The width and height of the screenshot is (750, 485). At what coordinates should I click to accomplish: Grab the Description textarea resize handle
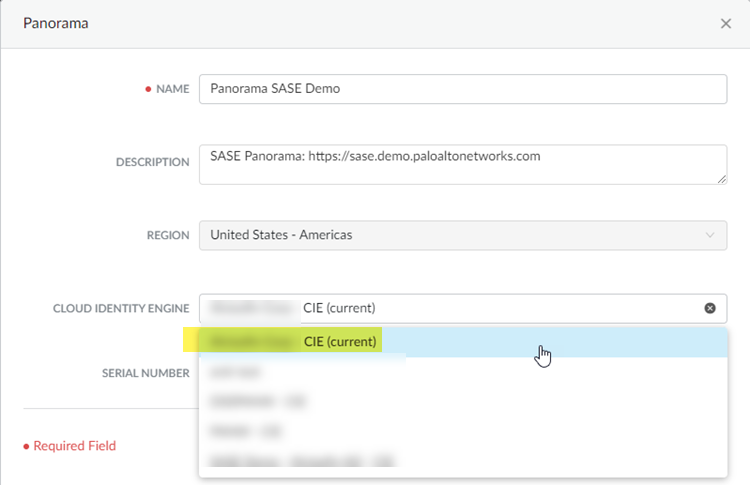point(721,179)
